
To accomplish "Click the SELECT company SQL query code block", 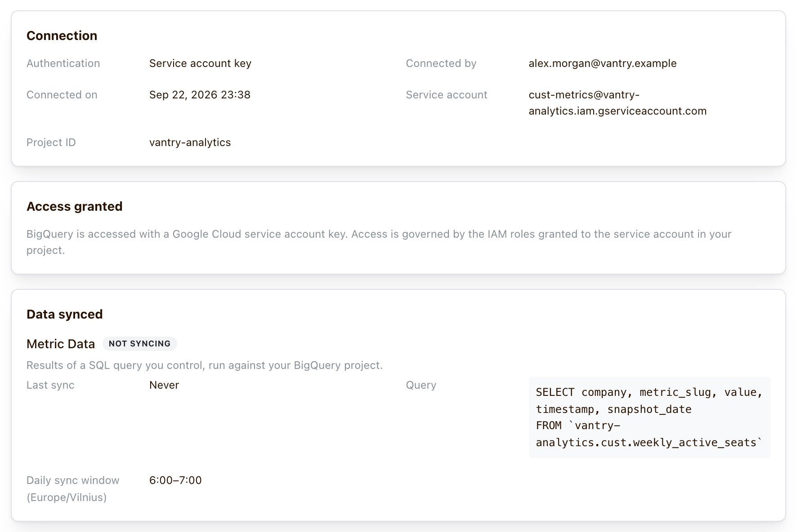I will 649,417.
